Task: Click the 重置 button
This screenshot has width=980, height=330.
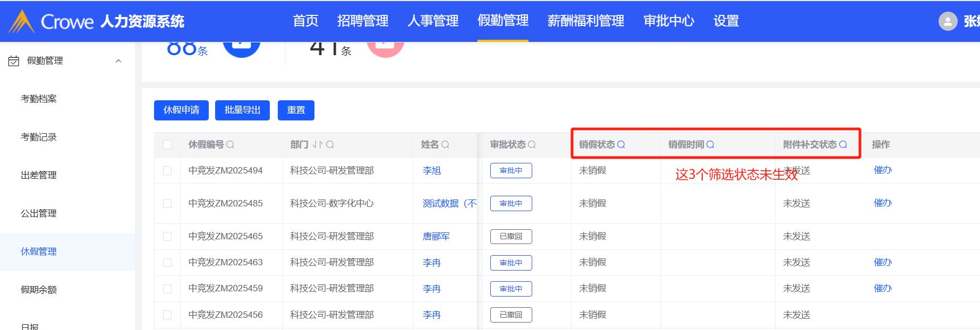Action: point(296,110)
